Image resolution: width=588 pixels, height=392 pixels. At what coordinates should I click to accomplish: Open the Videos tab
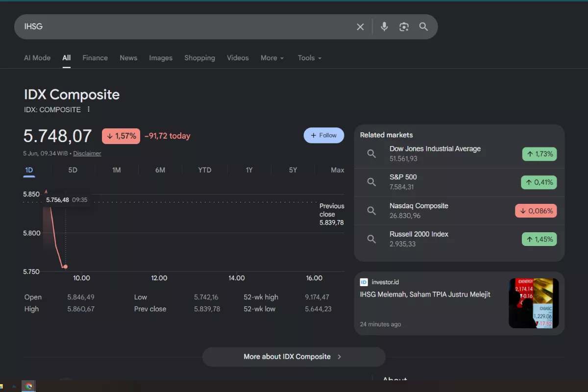238,58
